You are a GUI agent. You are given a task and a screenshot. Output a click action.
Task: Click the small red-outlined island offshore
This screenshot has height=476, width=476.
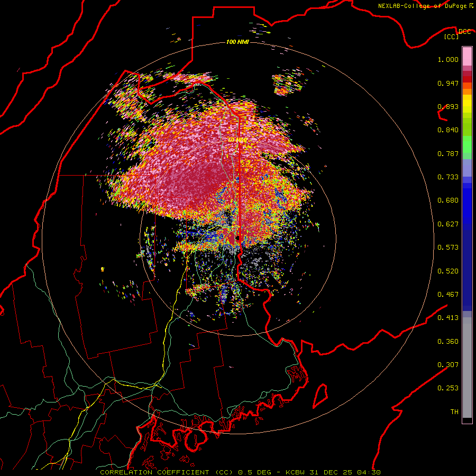click(x=321, y=396)
